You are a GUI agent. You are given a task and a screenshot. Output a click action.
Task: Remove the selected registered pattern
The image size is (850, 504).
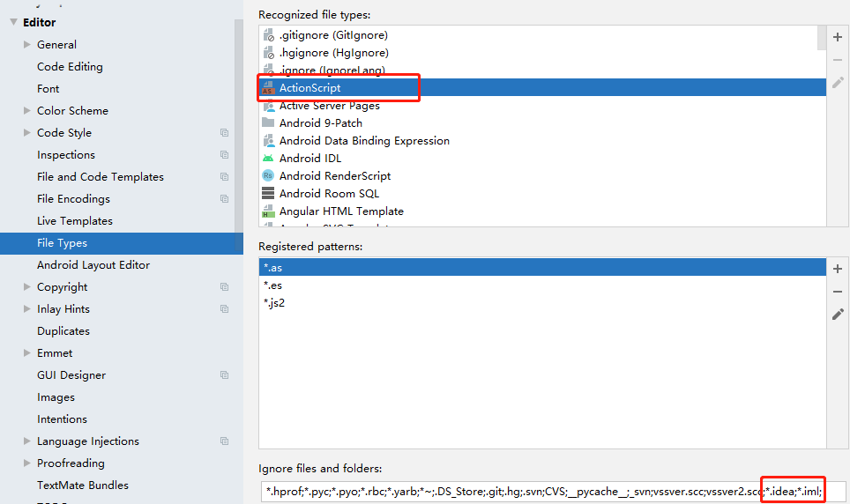pos(838,292)
